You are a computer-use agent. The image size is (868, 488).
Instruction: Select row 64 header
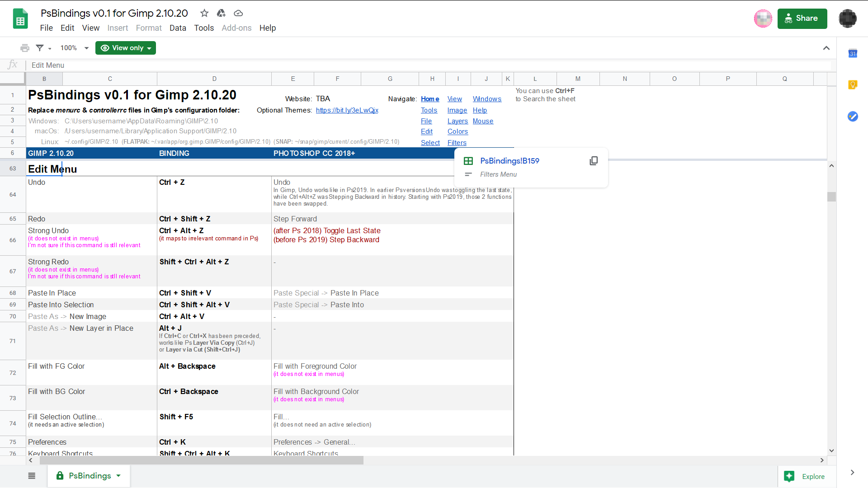13,194
